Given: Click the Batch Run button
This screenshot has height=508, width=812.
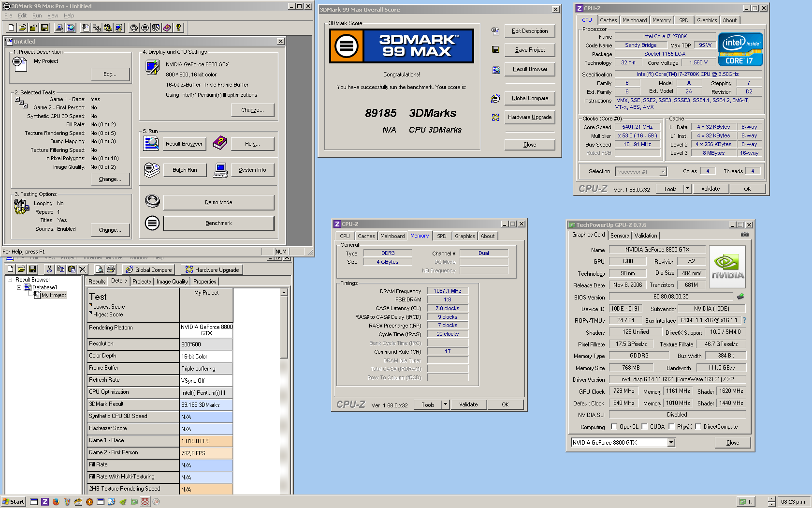Looking at the screenshot, I should click(x=185, y=170).
